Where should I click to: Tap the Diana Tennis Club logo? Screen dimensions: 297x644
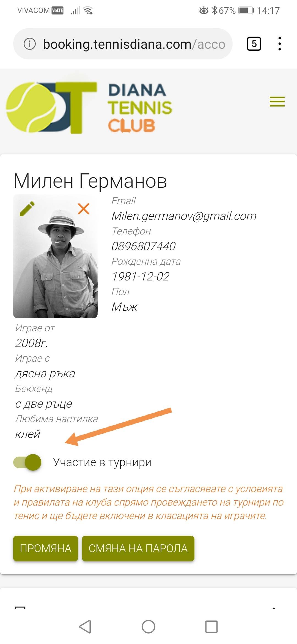tap(89, 108)
